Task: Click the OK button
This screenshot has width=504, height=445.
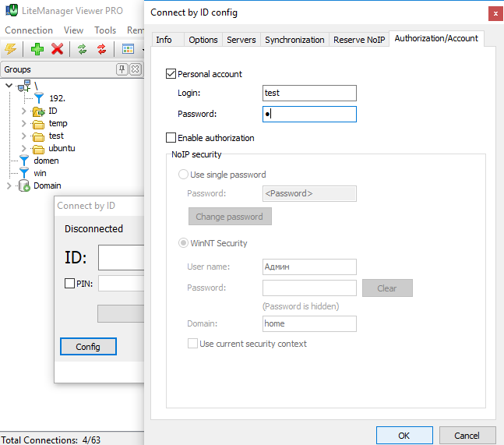Action: (404, 436)
